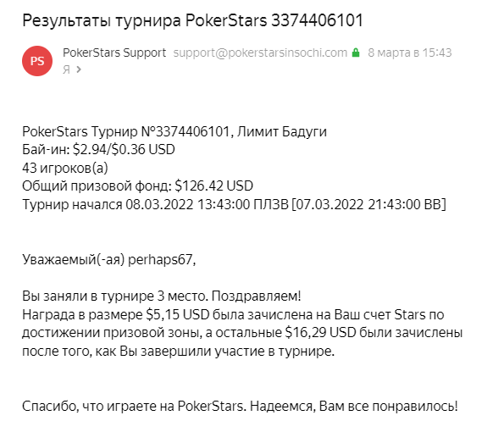
Task: Click the 43 игроков(а) line
Action: coord(65,168)
